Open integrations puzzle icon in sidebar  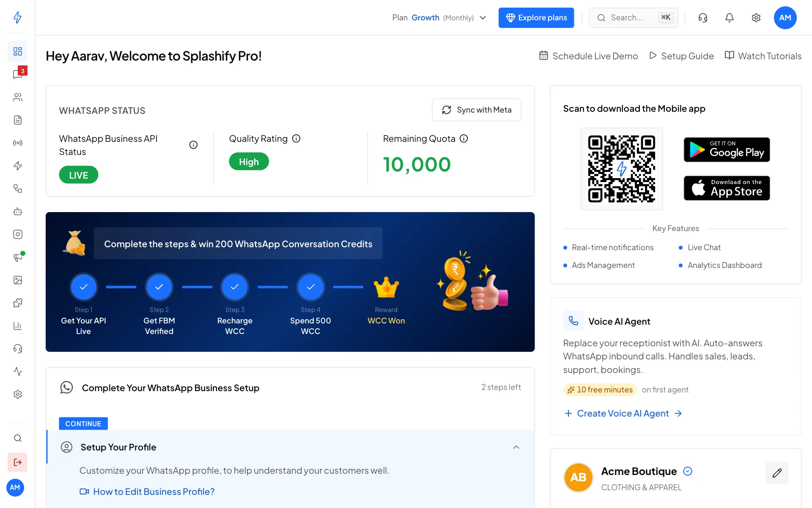[x=17, y=303]
